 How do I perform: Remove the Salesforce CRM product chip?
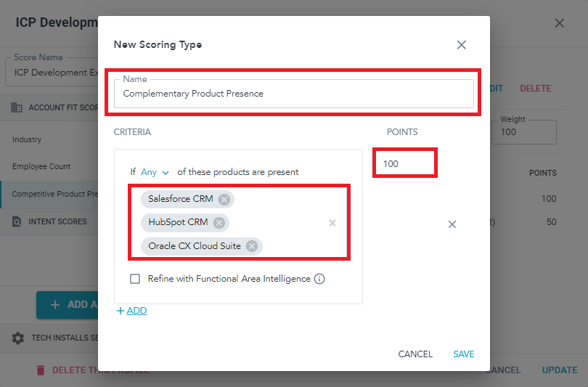point(224,200)
